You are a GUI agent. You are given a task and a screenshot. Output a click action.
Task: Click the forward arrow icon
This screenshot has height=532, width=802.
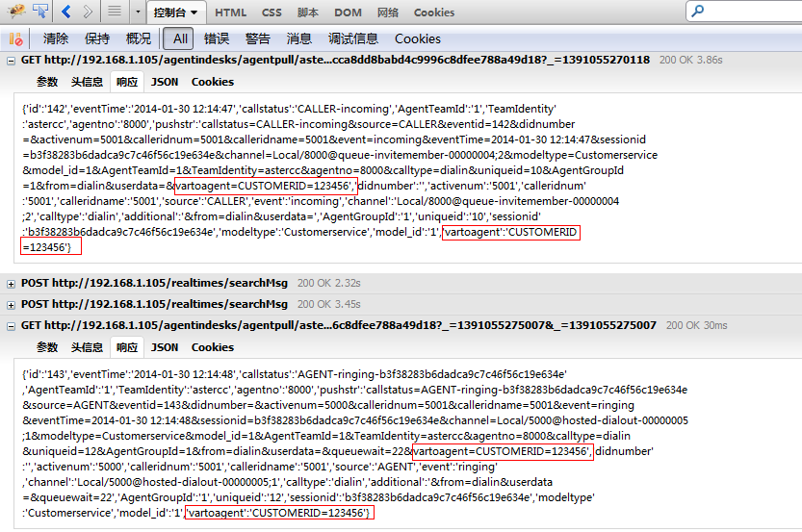click(x=88, y=13)
